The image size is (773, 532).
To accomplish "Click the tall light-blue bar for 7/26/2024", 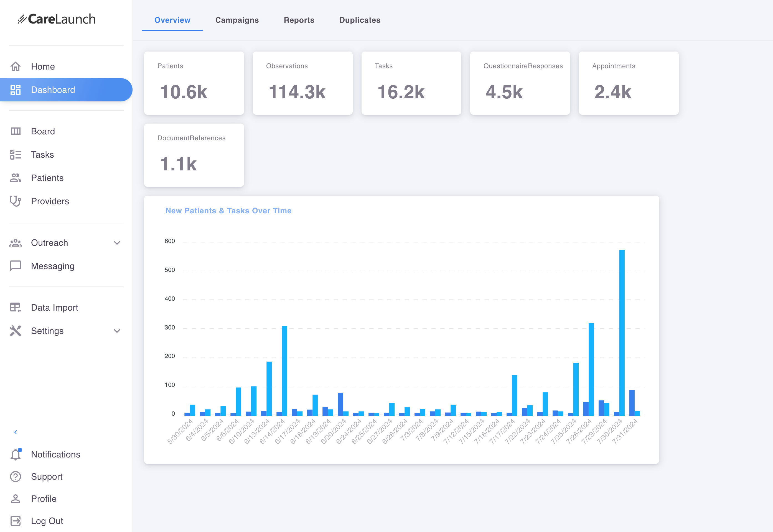I will point(591,369).
